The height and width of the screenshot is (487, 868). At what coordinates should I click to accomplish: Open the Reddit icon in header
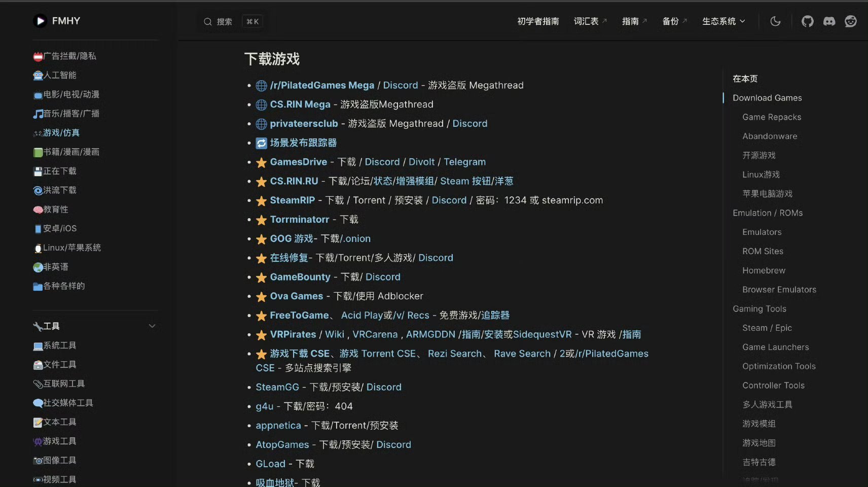point(851,21)
